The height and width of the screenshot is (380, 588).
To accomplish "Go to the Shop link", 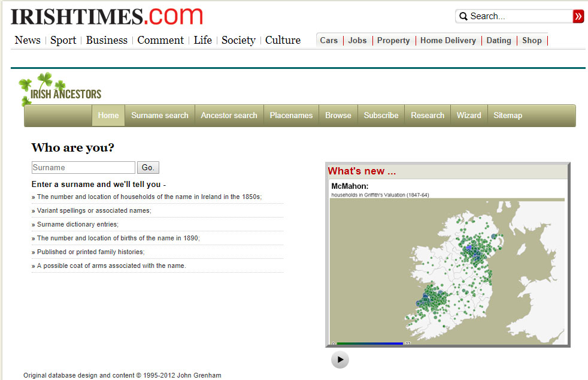I will (x=532, y=41).
